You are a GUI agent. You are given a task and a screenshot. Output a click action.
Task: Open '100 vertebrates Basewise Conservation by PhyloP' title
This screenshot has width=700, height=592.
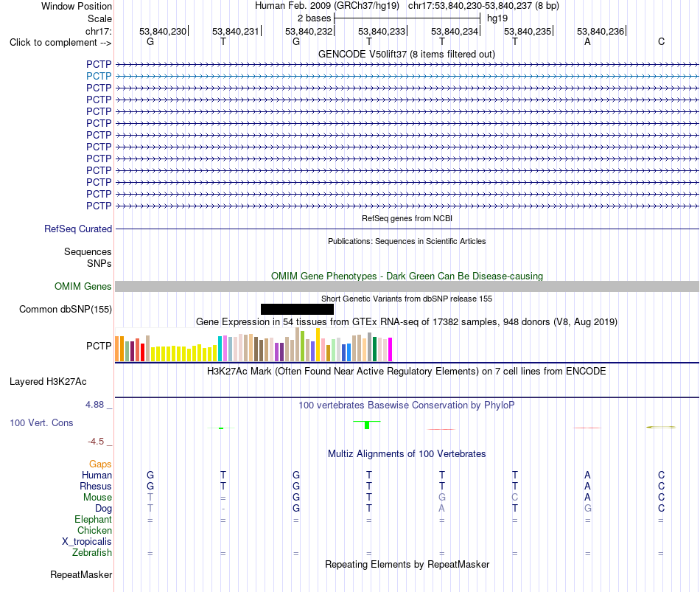click(x=407, y=405)
